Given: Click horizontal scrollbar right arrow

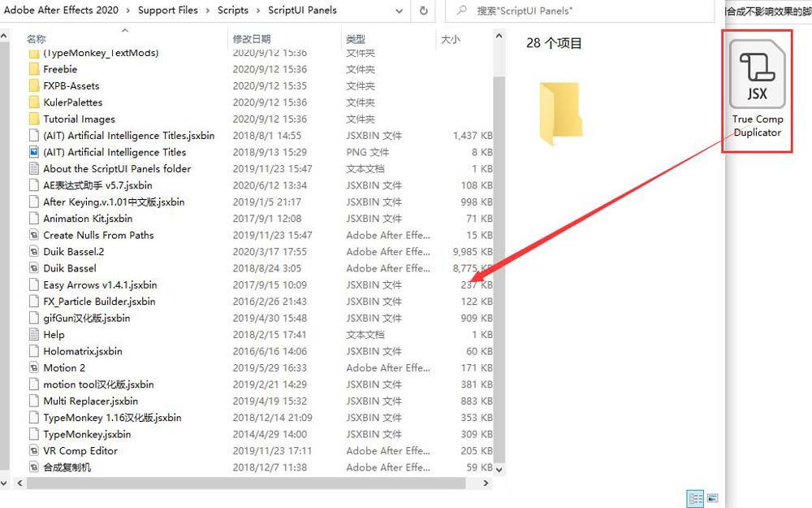Looking at the screenshot, I should [x=486, y=483].
